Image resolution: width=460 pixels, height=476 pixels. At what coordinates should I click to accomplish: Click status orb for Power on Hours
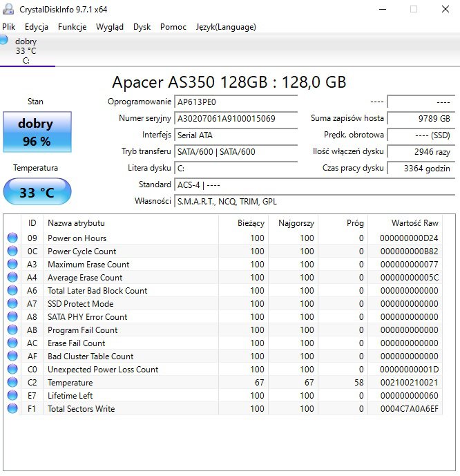point(12,238)
